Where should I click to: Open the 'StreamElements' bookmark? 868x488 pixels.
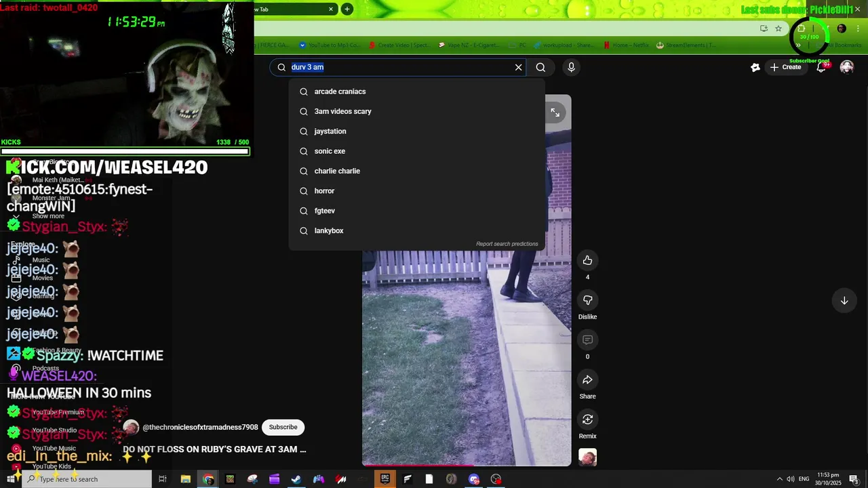click(686, 45)
